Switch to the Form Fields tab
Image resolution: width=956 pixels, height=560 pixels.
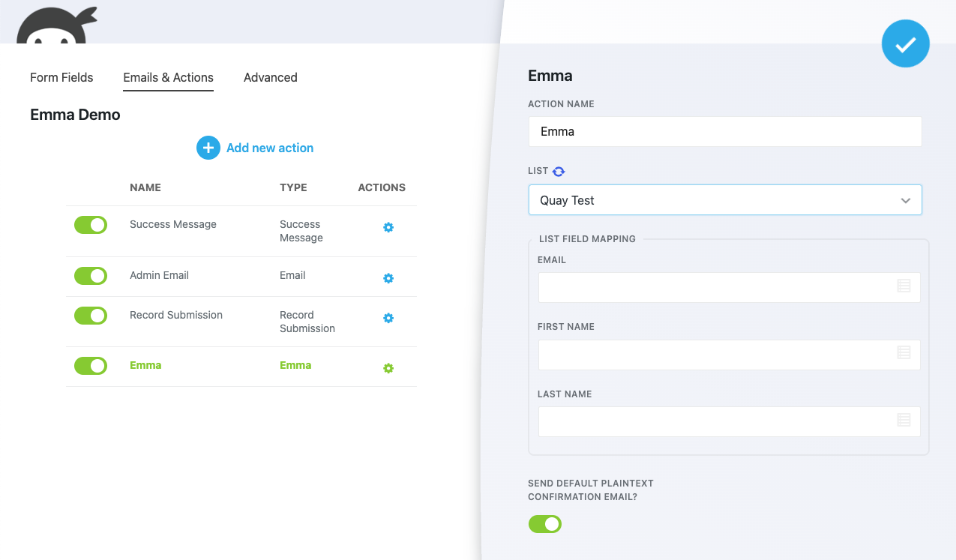pos(61,77)
